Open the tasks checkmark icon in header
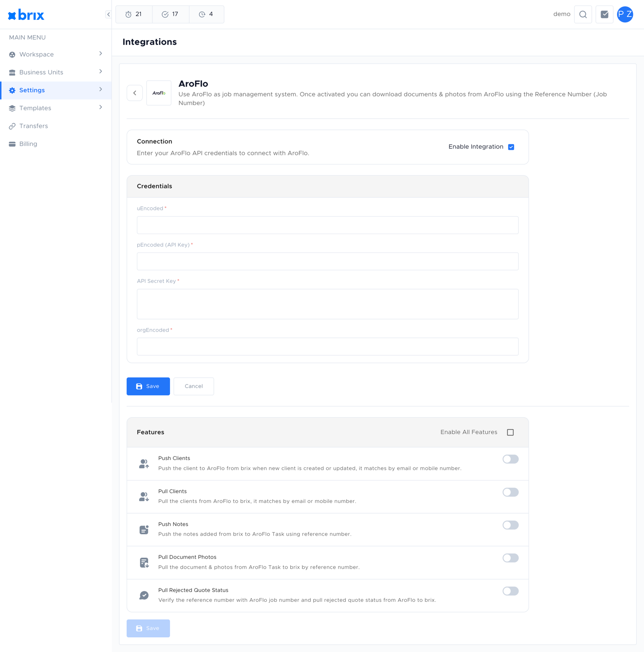The image size is (644, 652). pos(604,14)
